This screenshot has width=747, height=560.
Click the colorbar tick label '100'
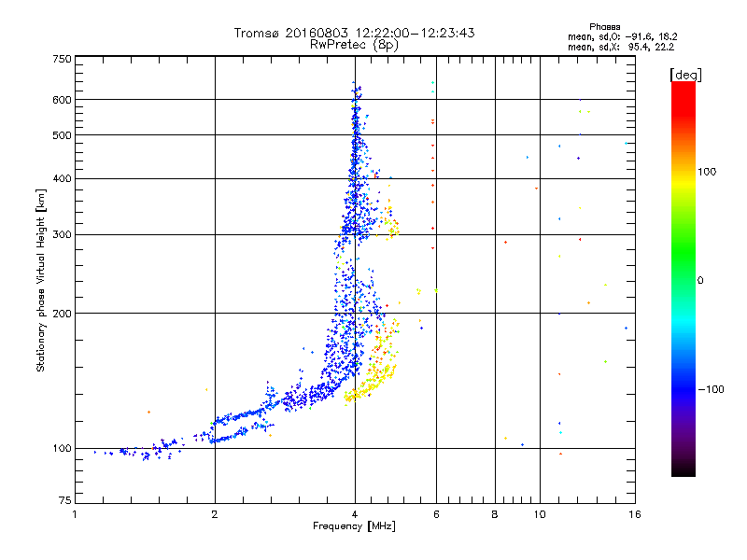[x=707, y=172]
